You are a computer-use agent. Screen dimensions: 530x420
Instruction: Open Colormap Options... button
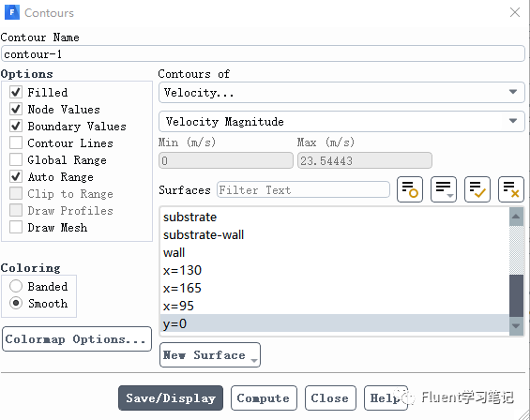tap(77, 338)
